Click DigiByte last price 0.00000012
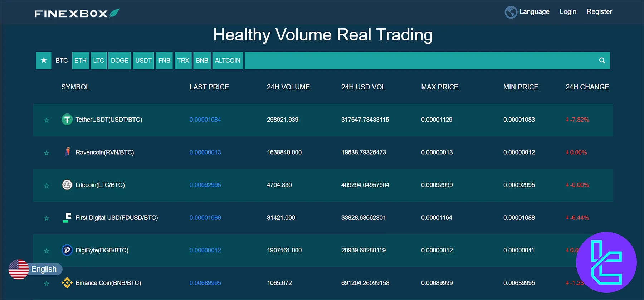This screenshot has width=644, height=300. point(205,250)
